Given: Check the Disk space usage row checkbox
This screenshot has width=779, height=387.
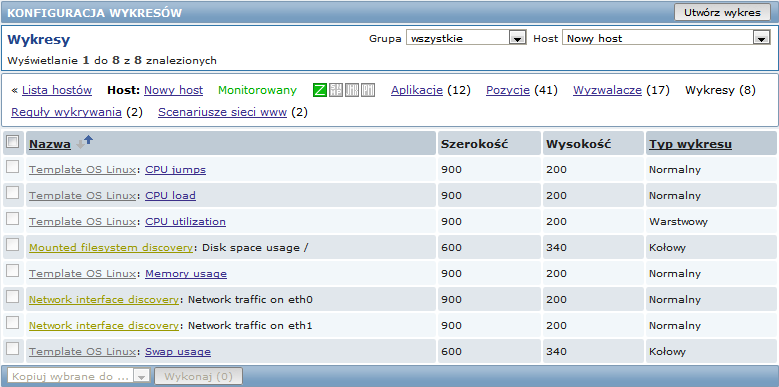Looking at the screenshot, I should click(12, 245).
